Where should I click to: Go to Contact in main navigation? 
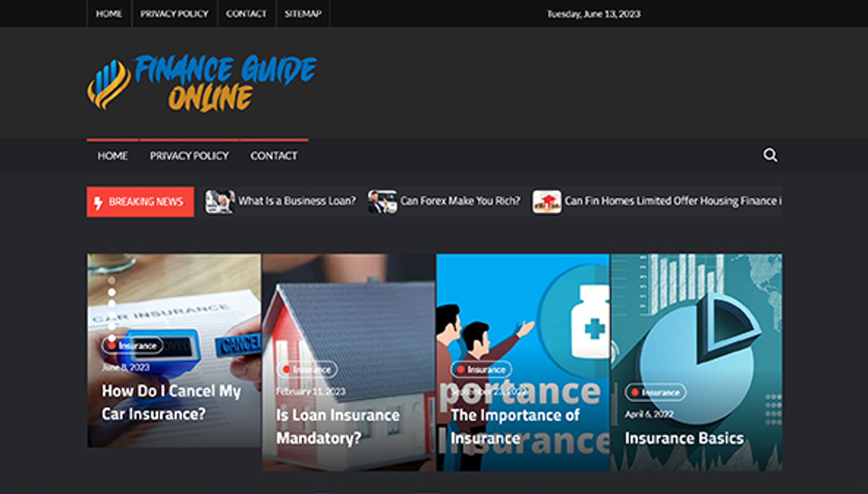pyautogui.click(x=274, y=156)
